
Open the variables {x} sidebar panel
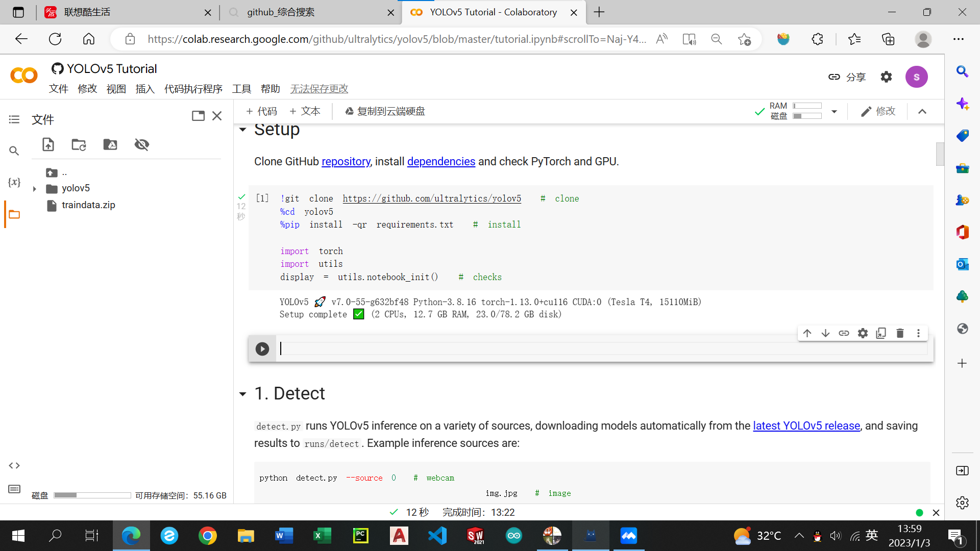tap(14, 182)
